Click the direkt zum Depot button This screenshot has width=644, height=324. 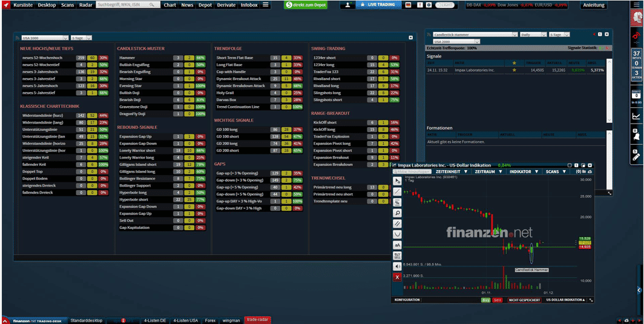[x=306, y=5]
